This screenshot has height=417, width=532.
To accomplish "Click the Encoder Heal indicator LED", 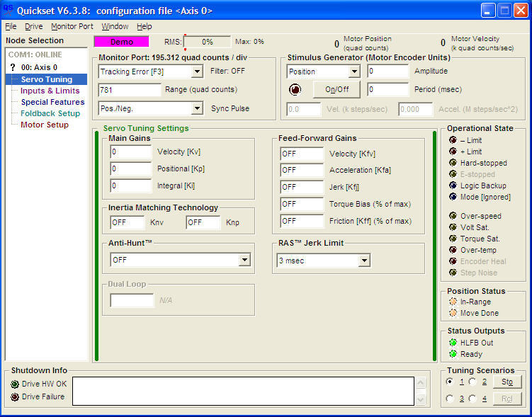I will click(453, 261).
